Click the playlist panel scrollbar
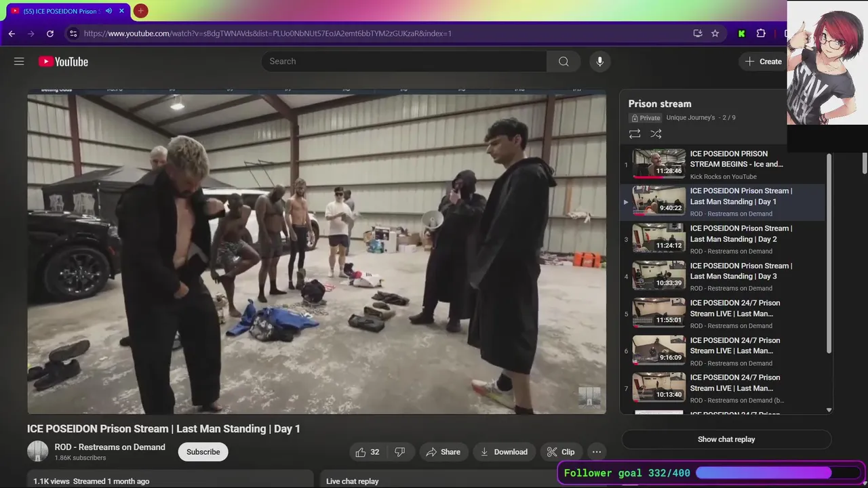 829,253
